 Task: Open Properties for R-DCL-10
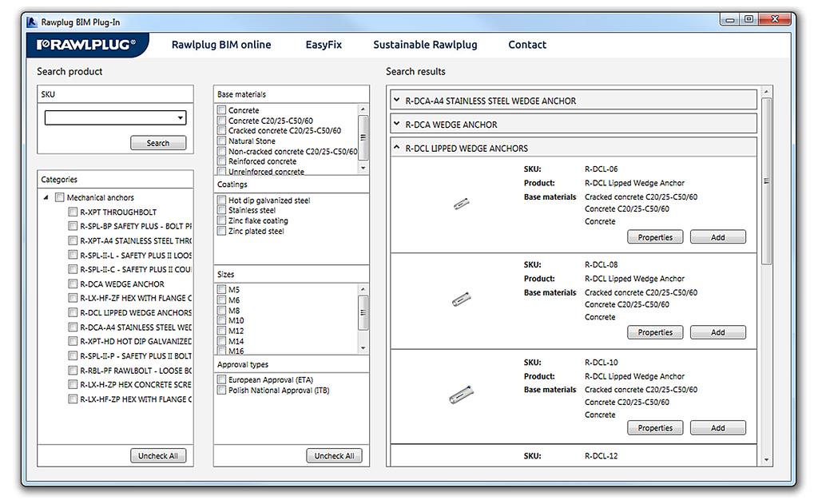click(x=655, y=428)
